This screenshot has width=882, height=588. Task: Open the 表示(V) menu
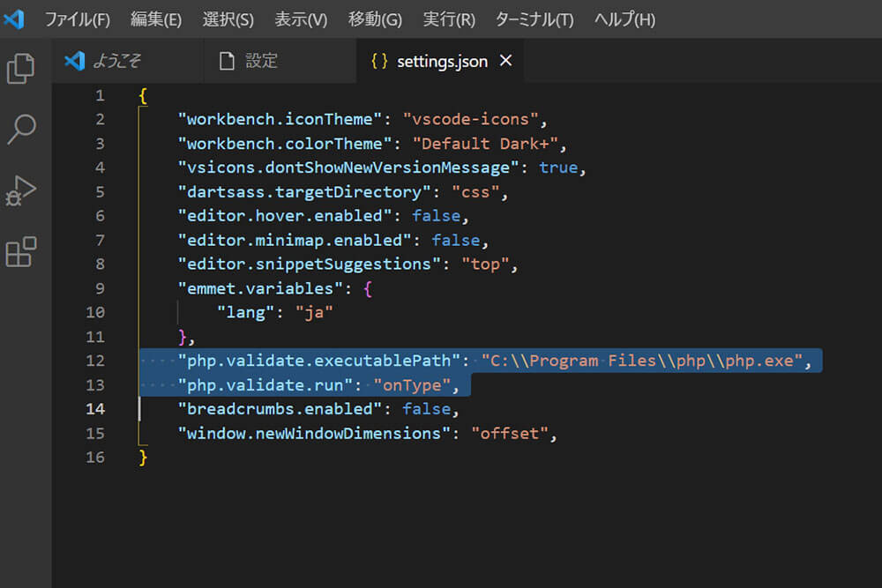point(301,19)
